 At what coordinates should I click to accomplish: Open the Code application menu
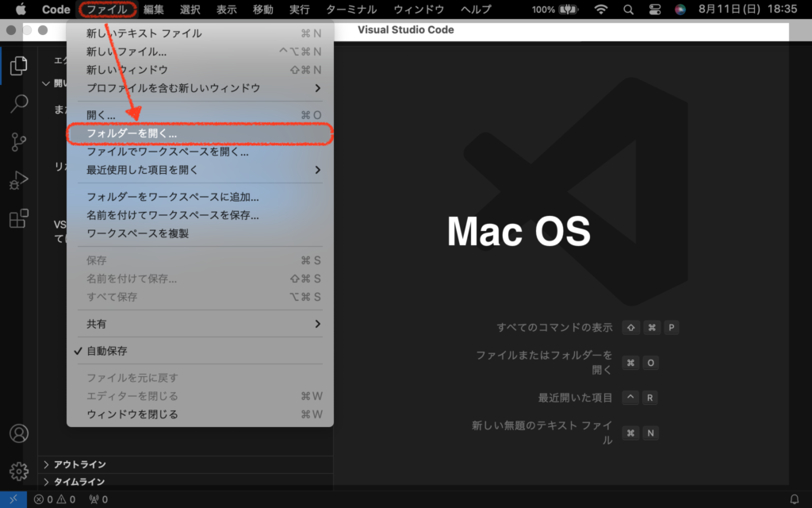[x=56, y=10]
